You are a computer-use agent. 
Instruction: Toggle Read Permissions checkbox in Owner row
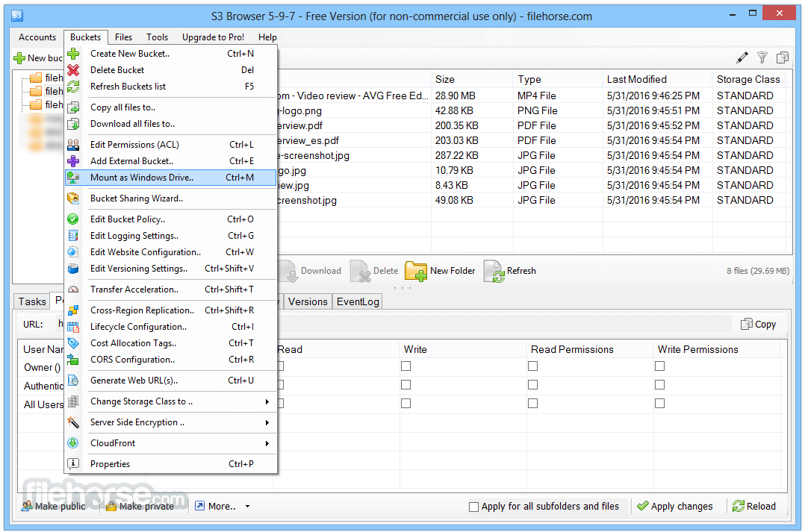coord(533,366)
